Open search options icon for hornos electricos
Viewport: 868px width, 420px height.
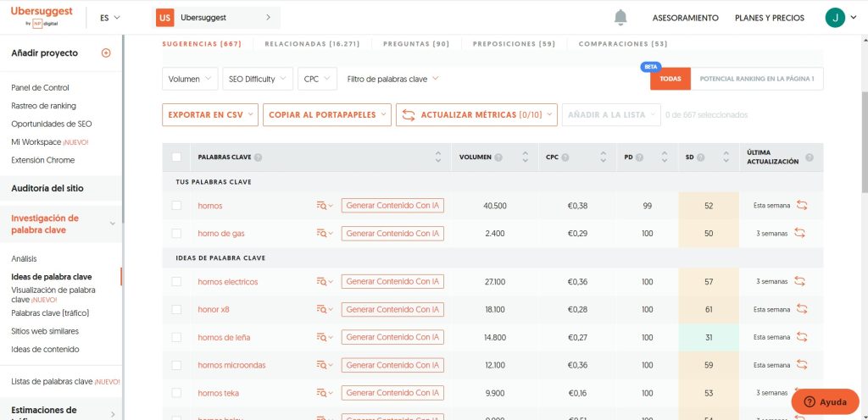tap(325, 282)
